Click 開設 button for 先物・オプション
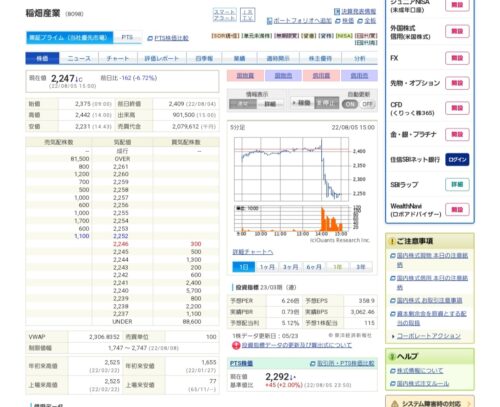Viewport: 500px width, 407px height. click(x=457, y=83)
